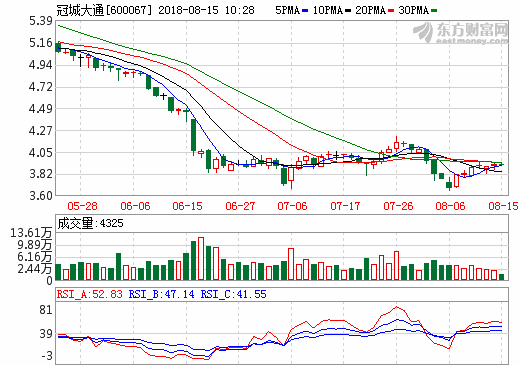520x365 pixels.
Task: Click the black 10PMA color marker
Action: (x=348, y=11)
